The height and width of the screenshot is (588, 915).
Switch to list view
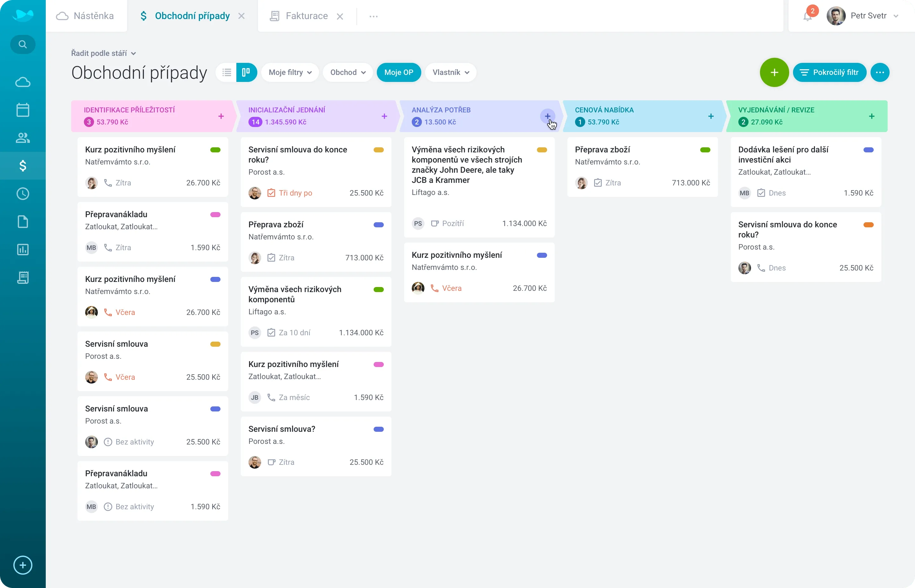tap(227, 72)
